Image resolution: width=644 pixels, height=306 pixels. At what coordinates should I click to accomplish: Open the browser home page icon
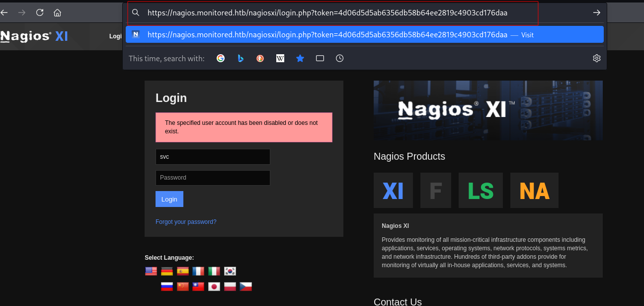58,12
